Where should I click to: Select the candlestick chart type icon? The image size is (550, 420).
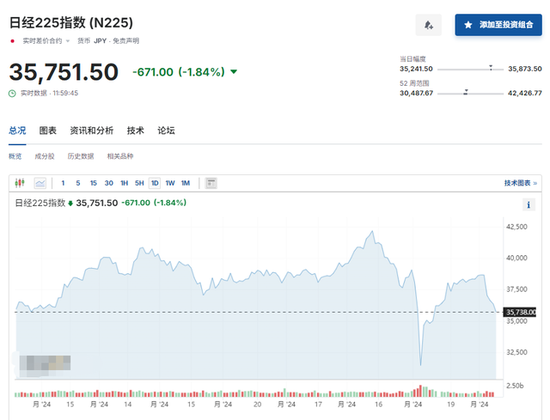coord(20,183)
